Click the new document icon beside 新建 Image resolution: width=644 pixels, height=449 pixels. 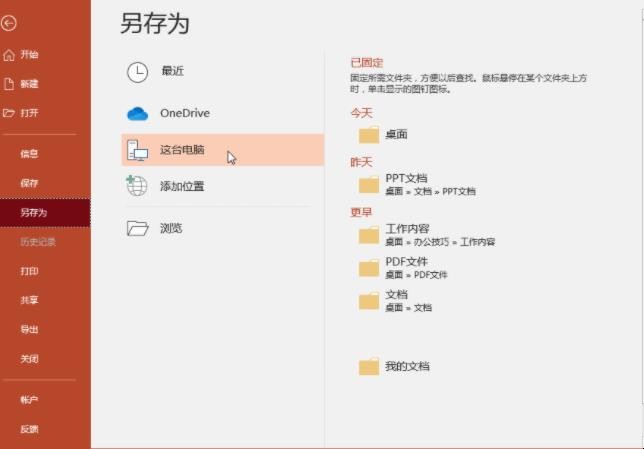point(9,84)
